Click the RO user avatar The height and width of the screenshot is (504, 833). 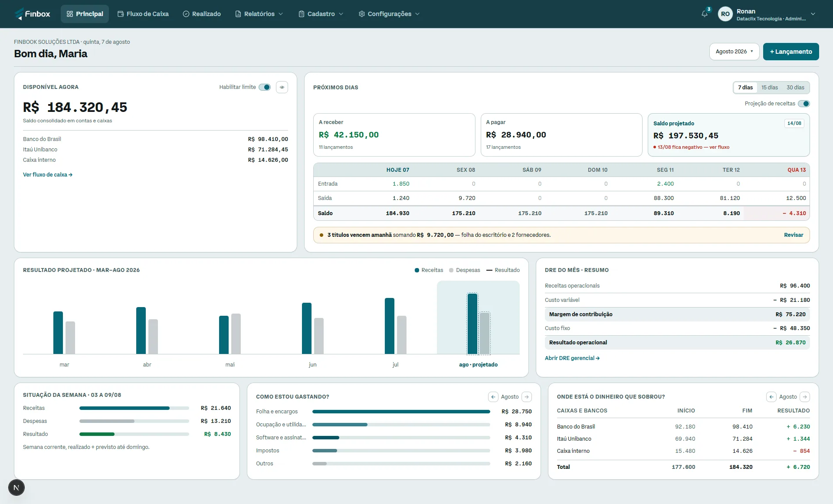pos(725,14)
